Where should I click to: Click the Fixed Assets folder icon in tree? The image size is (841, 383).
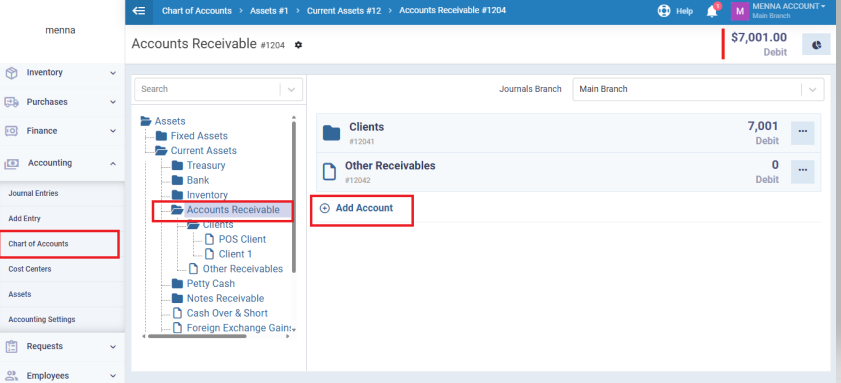click(161, 136)
